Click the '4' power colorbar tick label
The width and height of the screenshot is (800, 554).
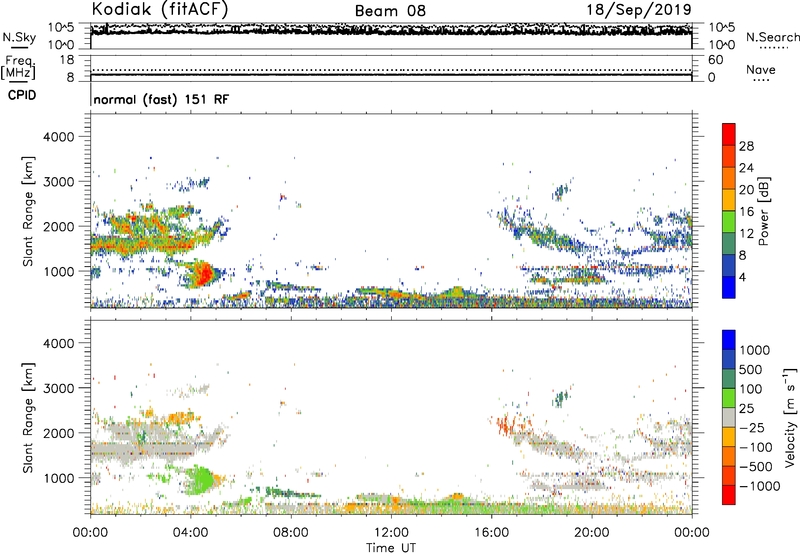tap(742, 277)
